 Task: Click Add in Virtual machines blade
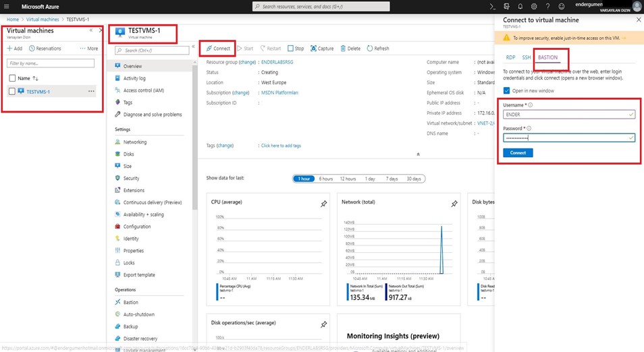pos(15,49)
